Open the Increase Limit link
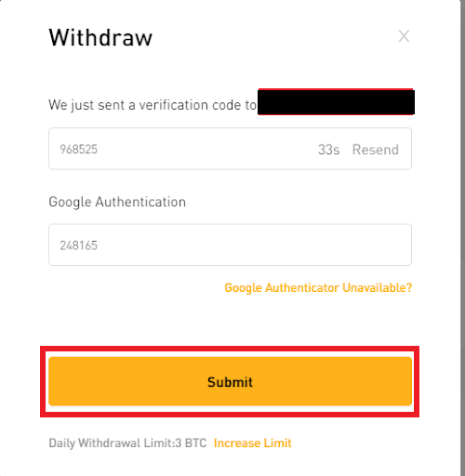The image size is (465, 476). (253, 443)
